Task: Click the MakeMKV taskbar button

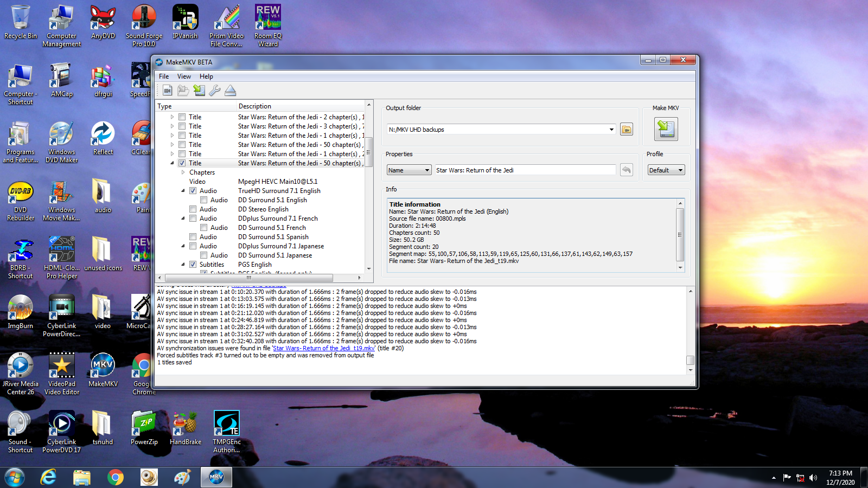Action: (x=216, y=477)
